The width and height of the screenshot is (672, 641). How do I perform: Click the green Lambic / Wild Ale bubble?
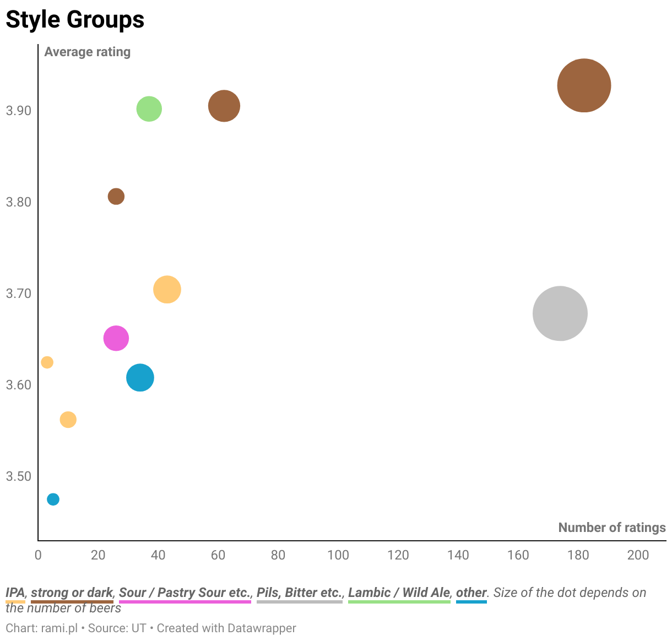point(149,108)
